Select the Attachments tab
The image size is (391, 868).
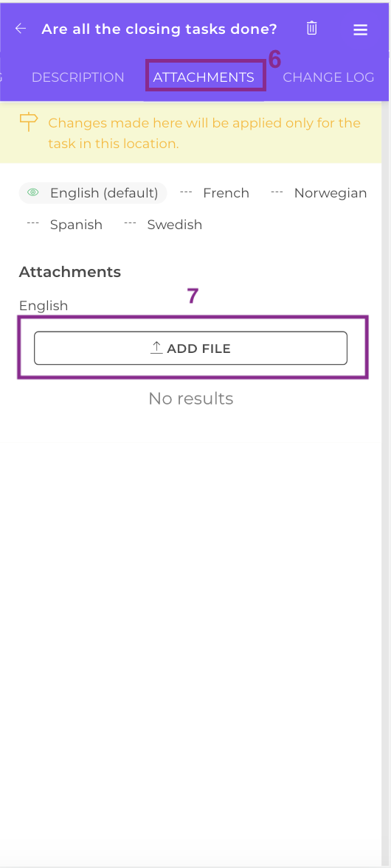click(204, 77)
